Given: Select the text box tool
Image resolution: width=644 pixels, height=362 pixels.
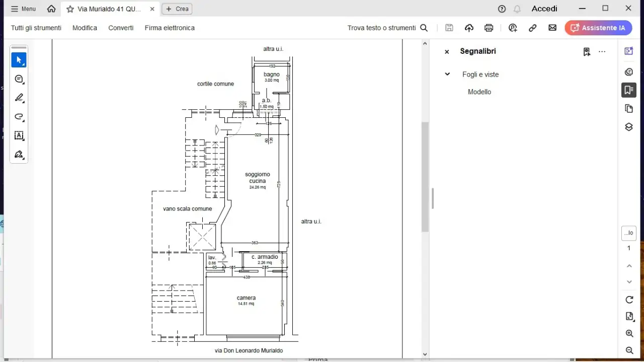Looking at the screenshot, I should pos(19,135).
